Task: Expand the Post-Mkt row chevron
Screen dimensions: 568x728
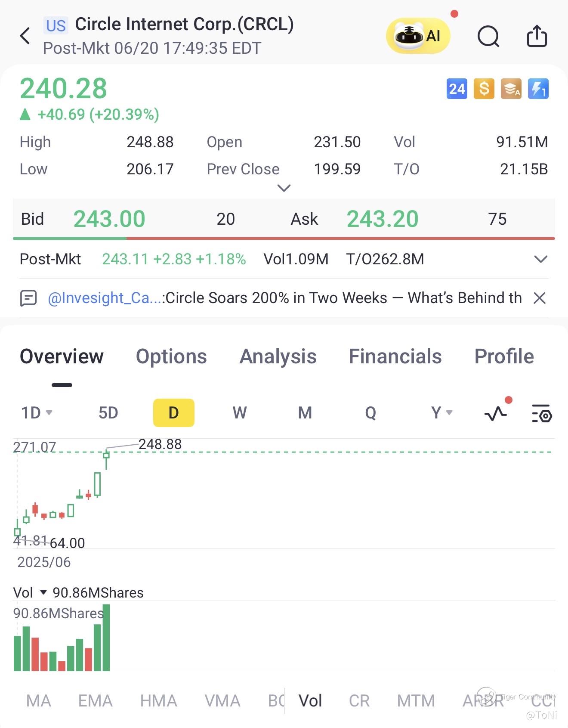Action: [540, 259]
